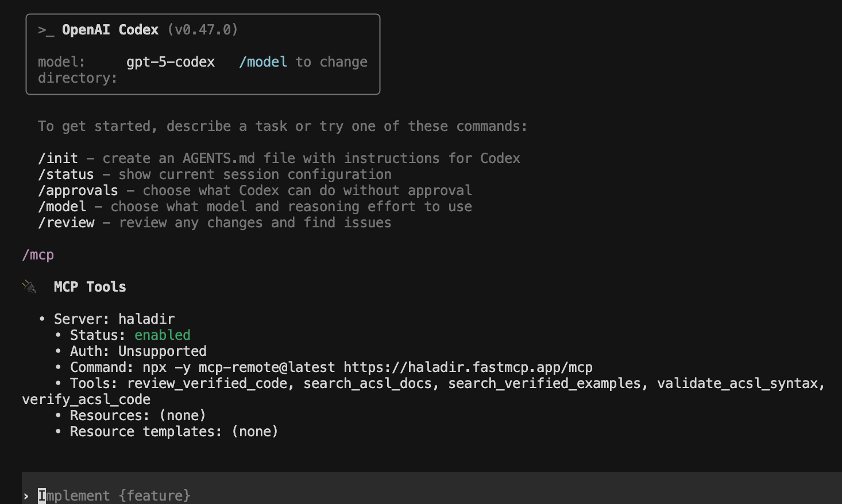Viewport: 842px width, 504px height.
Task: Click the v0.47.0 version label
Action: 203,30
